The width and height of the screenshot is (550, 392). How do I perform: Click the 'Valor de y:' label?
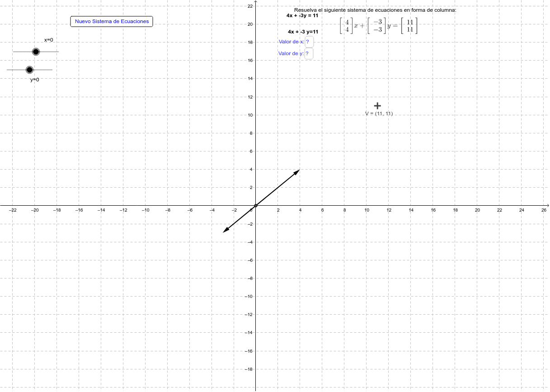click(291, 53)
